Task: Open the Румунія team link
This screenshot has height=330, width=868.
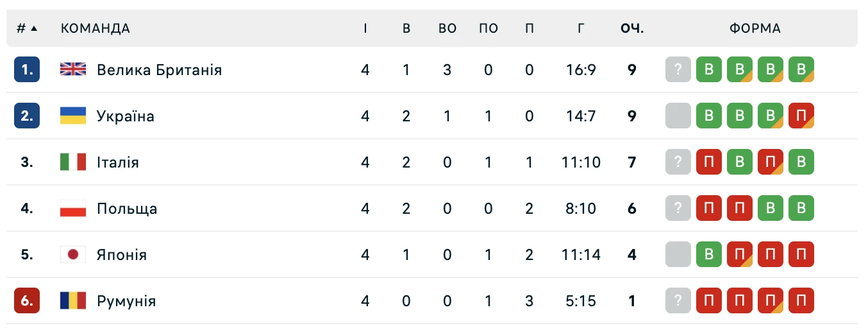Action: 126,300
